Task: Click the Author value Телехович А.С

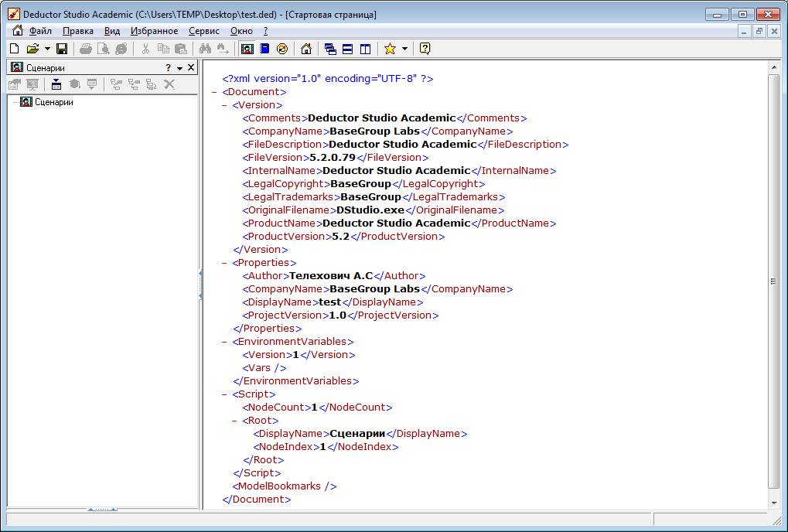Action: point(331,276)
